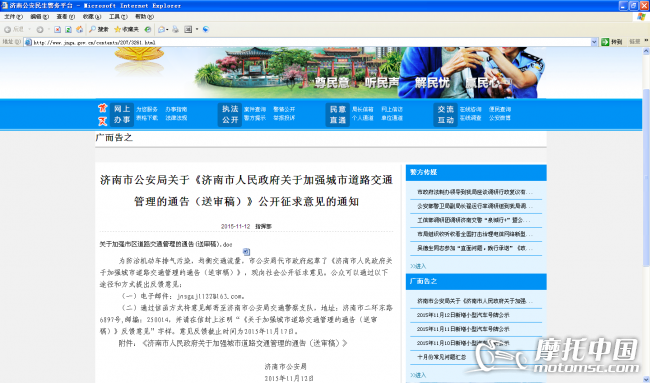Expand the Links (链接) toolbar chevron
Screen dimensions: 650x383
click(x=646, y=41)
